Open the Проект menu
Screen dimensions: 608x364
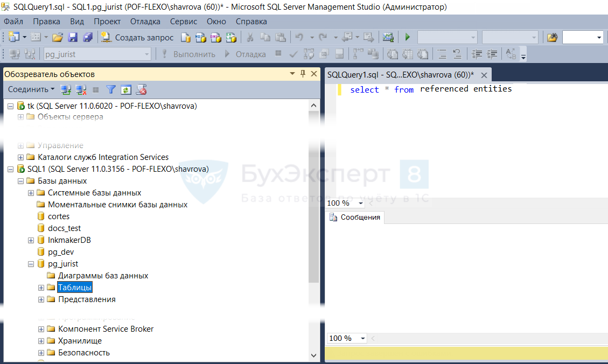[107, 22]
